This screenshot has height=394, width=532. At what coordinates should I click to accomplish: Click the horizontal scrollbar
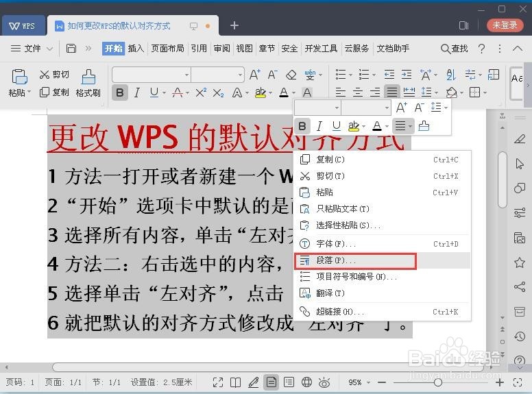pos(268,367)
